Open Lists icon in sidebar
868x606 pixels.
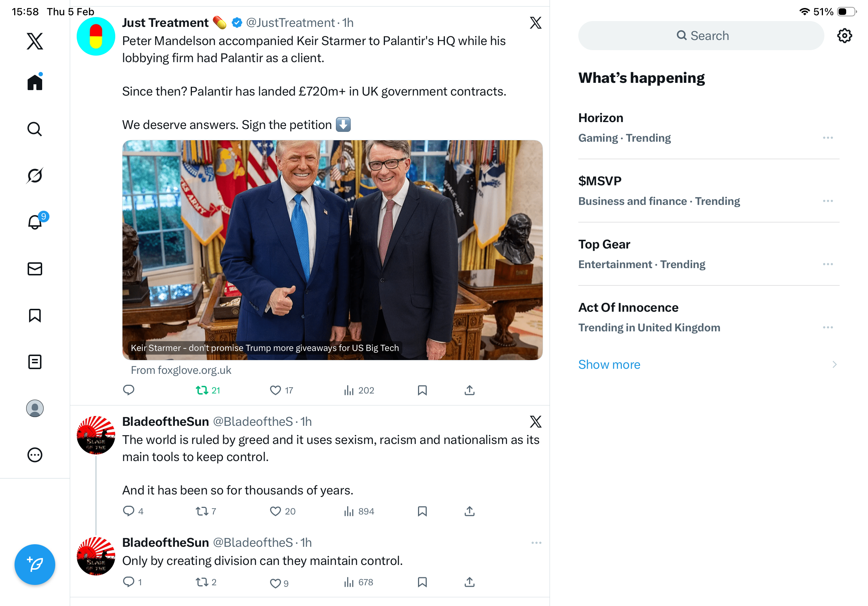tap(35, 362)
